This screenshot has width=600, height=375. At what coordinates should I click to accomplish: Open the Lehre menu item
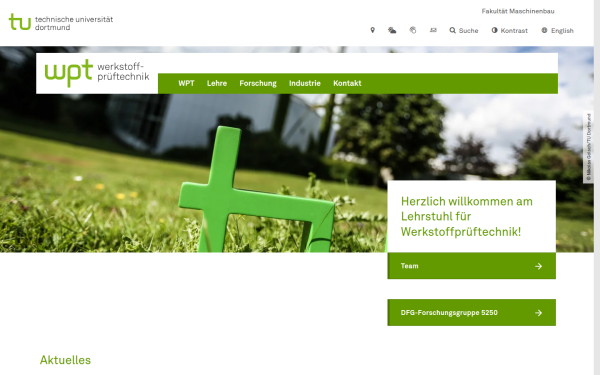217,83
